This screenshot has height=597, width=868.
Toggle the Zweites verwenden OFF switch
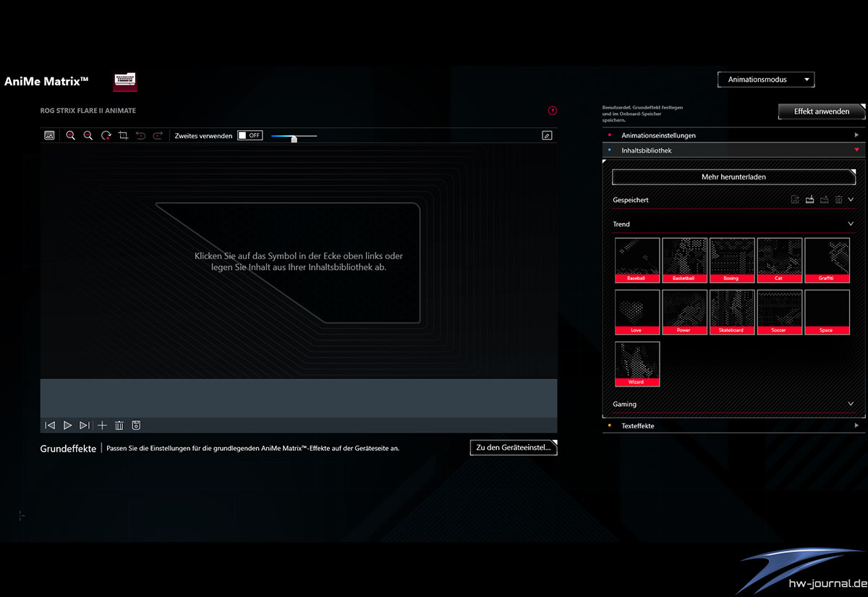(250, 135)
